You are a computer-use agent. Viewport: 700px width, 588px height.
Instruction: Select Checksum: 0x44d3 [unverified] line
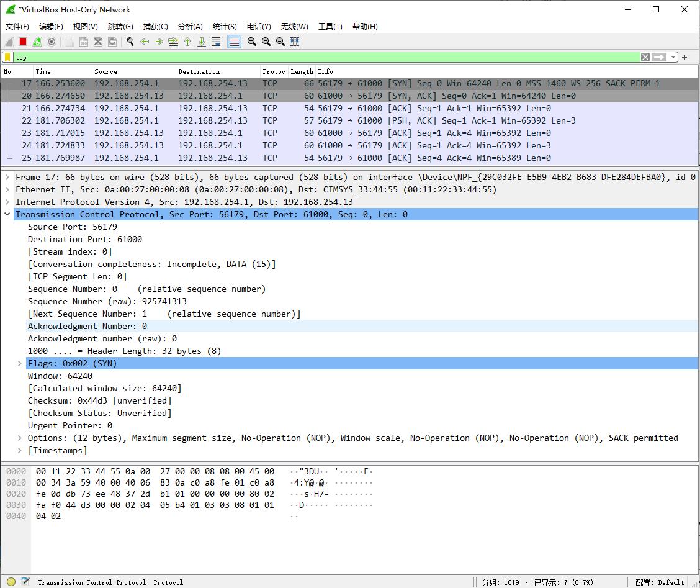(99, 401)
